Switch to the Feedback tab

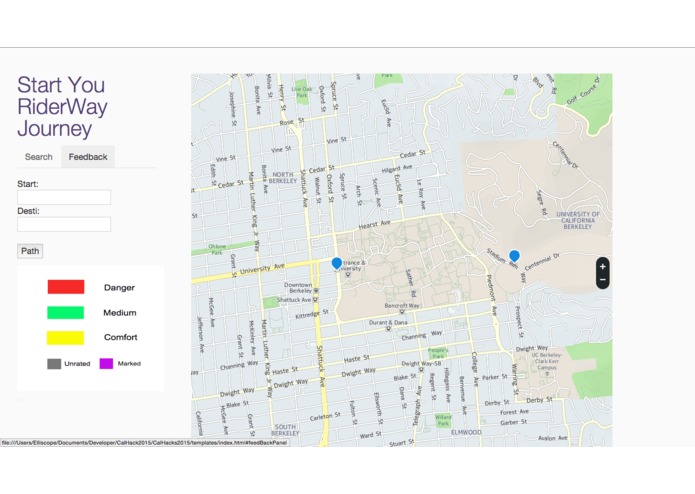click(88, 157)
